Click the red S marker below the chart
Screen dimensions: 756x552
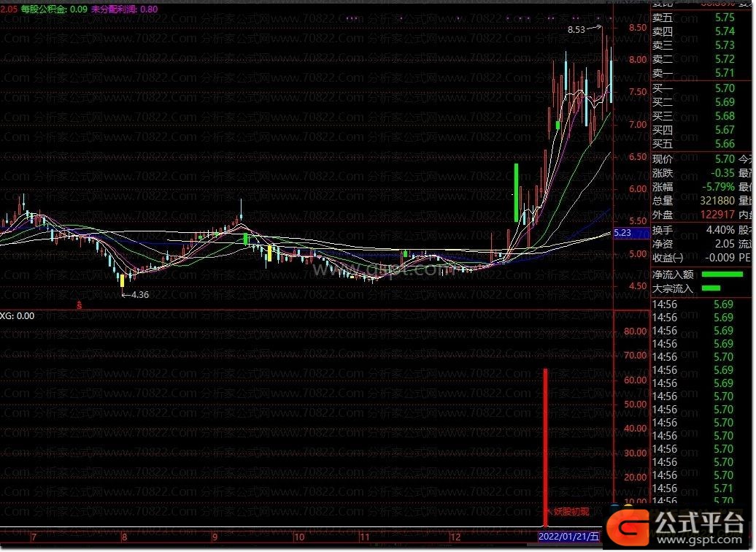(80, 305)
